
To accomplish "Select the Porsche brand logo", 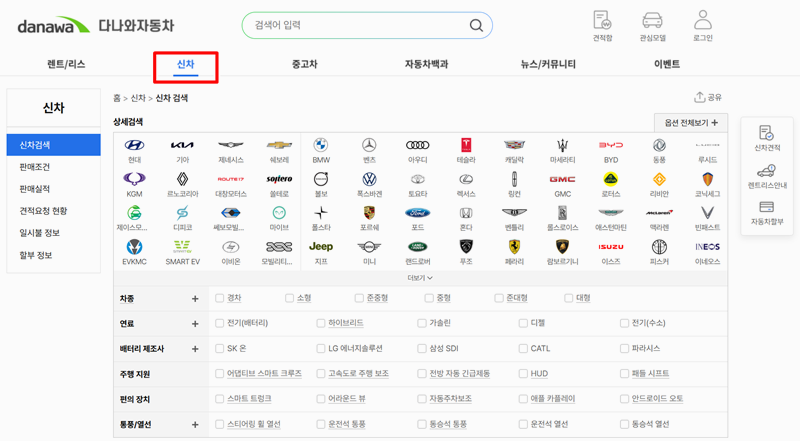I will [x=369, y=213].
